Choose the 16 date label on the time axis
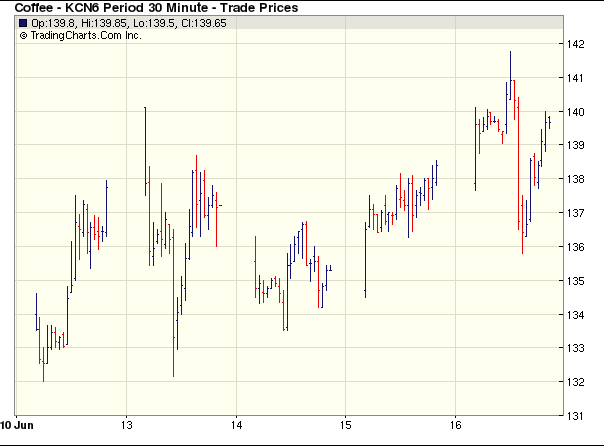This screenshot has height=446, width=604. coord(454,423)
